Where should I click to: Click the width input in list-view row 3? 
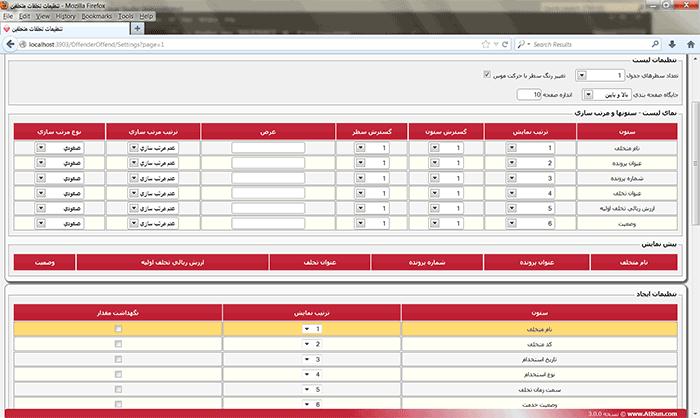pos(268,178)
